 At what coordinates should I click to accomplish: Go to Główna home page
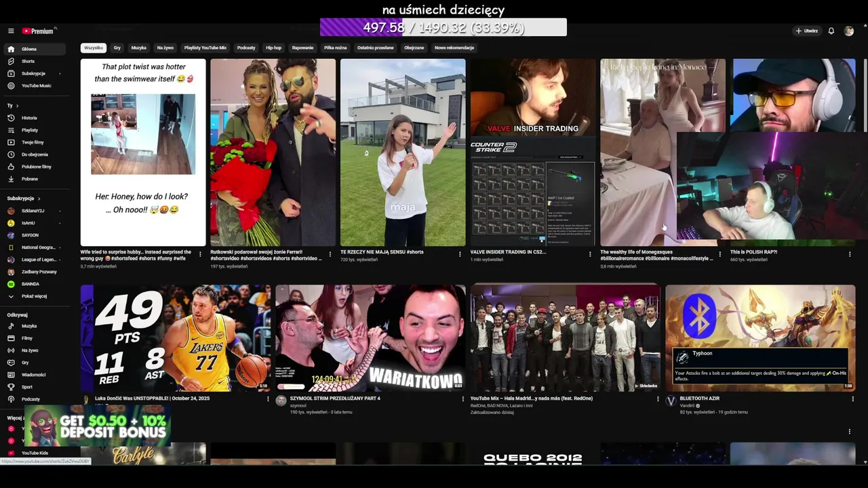(x=33, y=49)
